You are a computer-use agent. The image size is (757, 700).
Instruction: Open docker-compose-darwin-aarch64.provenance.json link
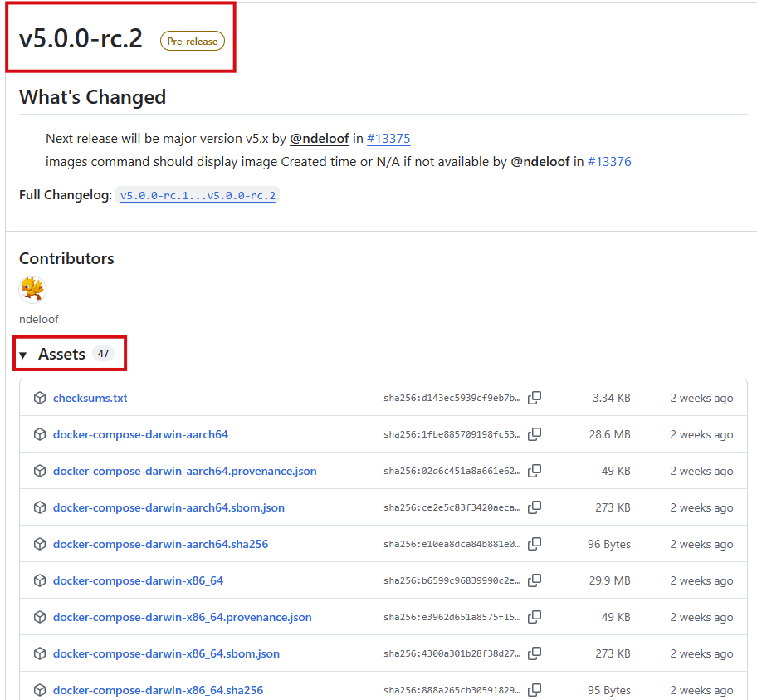pyautogui.click(x=185, y=471)
